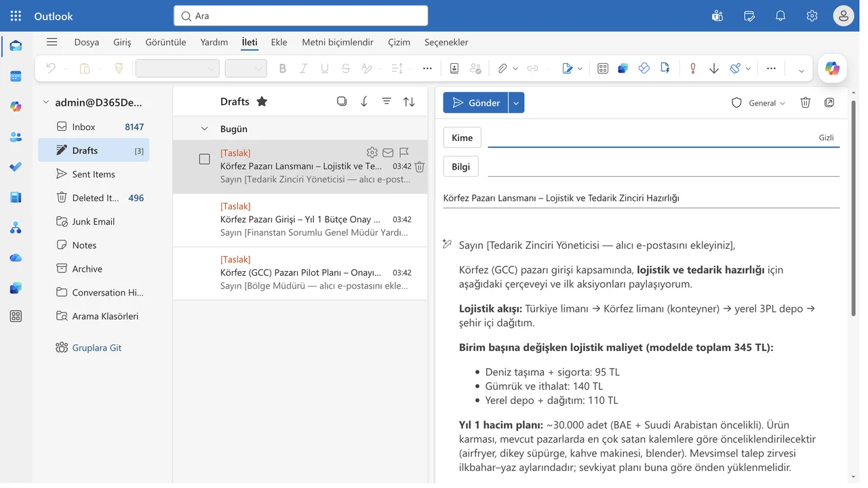Screen dimensions: 868x488
Task: Apply the format painter tool
Action: (119, 68)
